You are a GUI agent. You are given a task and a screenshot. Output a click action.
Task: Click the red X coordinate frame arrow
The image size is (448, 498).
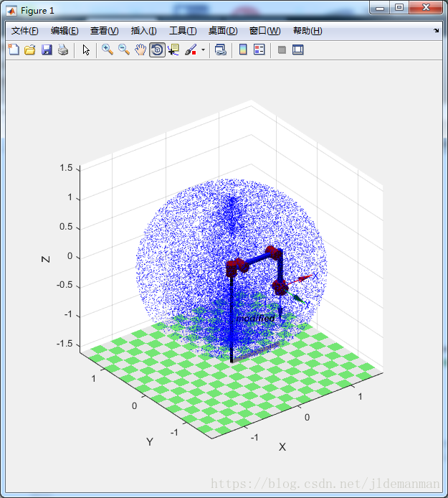(x=299, y=280)
